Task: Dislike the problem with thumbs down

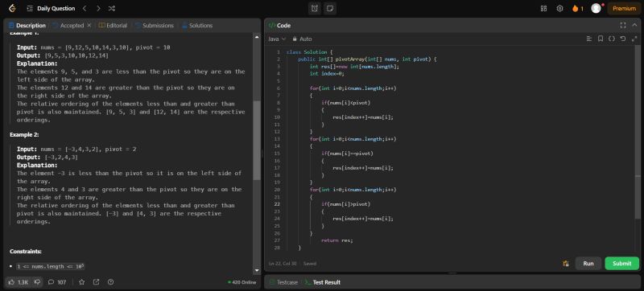Action: click(x=37, y=282)
